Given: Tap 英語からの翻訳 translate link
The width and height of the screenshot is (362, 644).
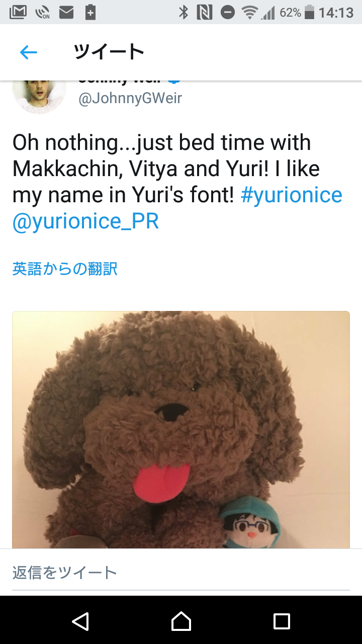Looking at the screenshot, I should click(65, 269).
